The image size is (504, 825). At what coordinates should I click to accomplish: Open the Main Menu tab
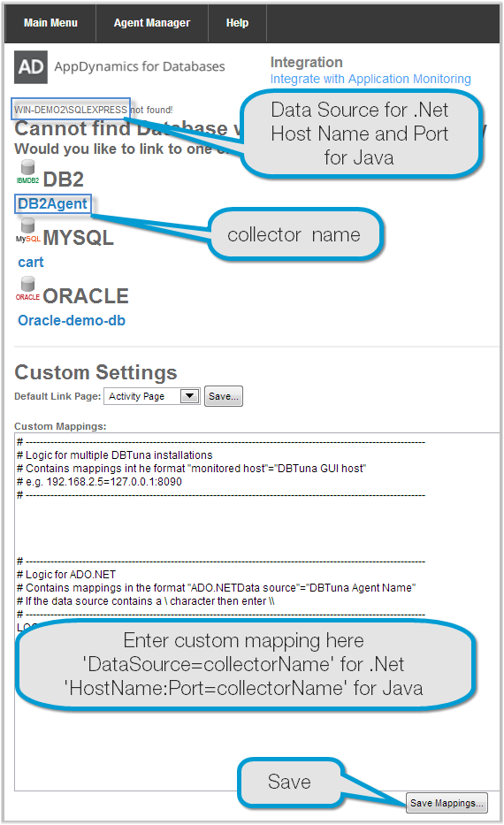coord(50,23)
